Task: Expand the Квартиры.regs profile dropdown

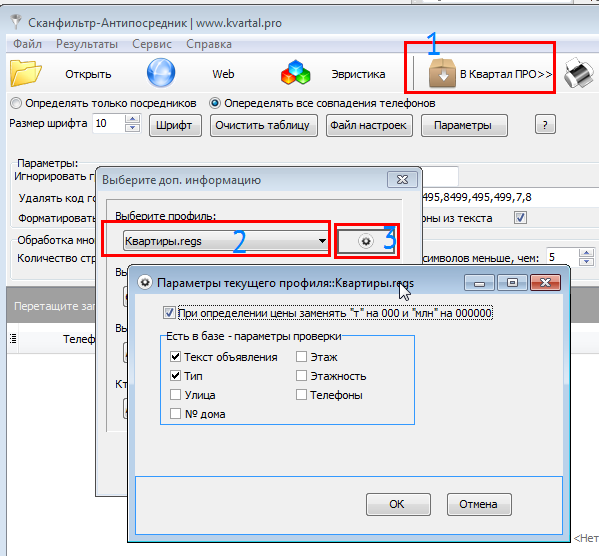Action: pos(322,241)
